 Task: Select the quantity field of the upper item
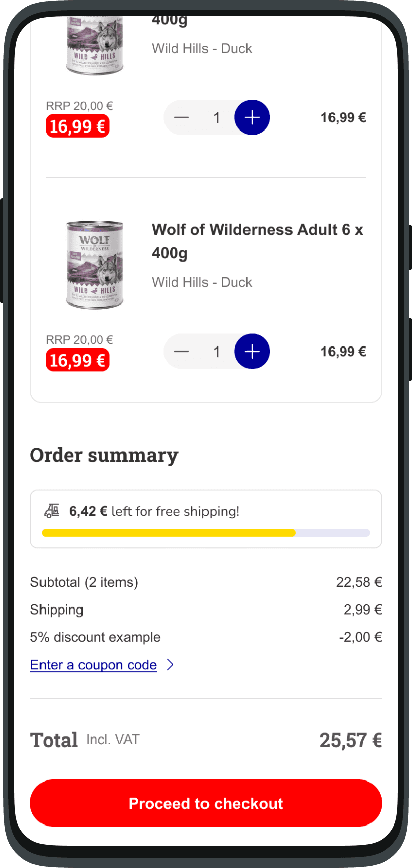[217, 118]
